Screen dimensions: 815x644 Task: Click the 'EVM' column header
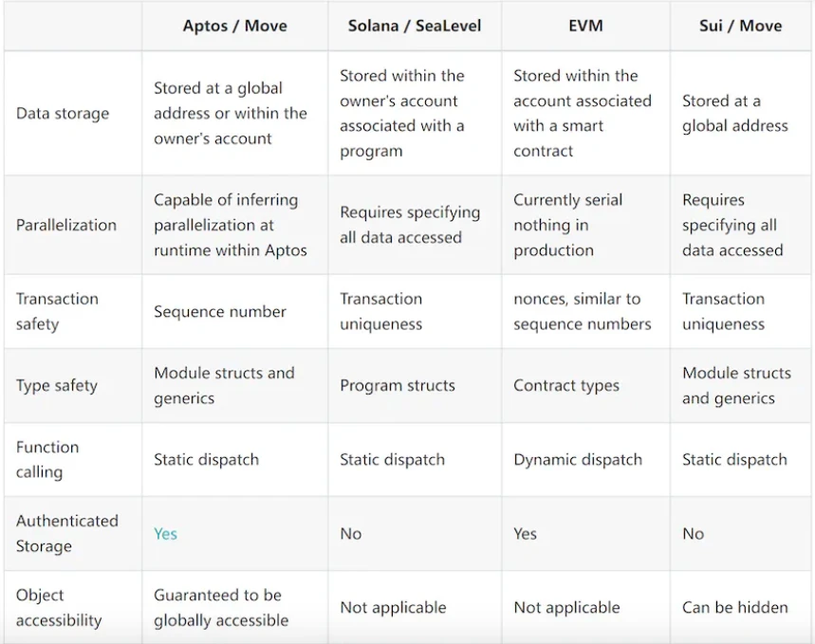click(585, 26)
